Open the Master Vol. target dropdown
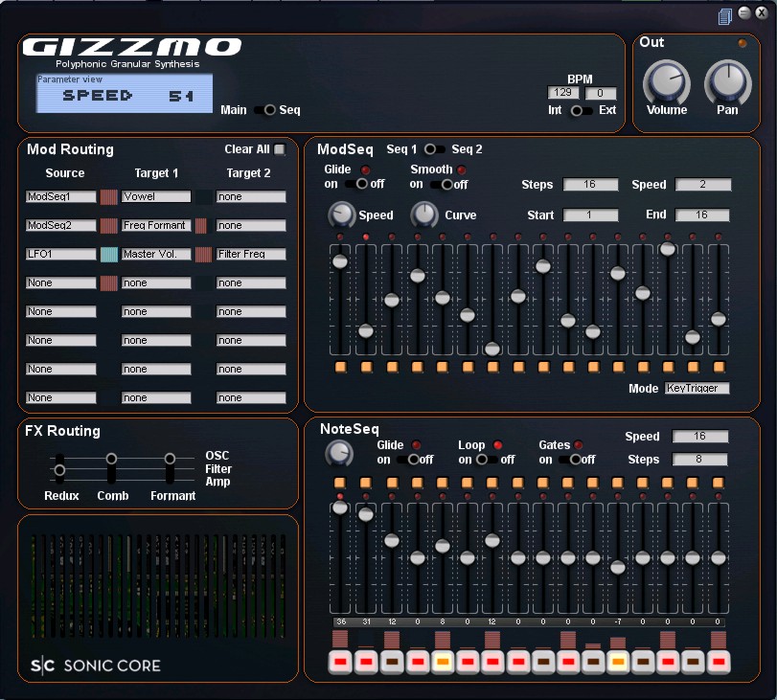Image resolution: width=777 pixels, height=700 pixels. pyautogui.click(x=156, y=254)
